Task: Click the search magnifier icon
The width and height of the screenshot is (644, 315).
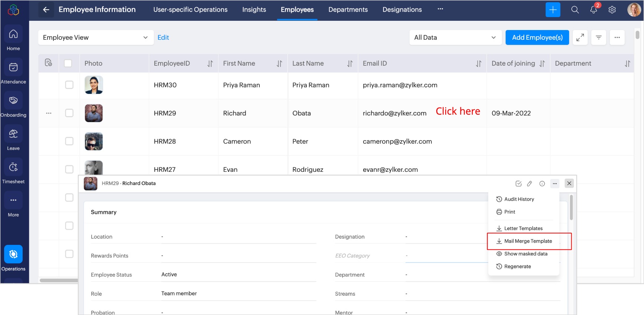Action: (575, 10)
